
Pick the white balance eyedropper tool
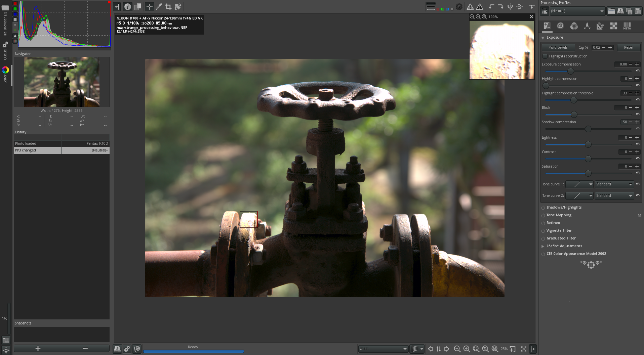coord(159,7)
